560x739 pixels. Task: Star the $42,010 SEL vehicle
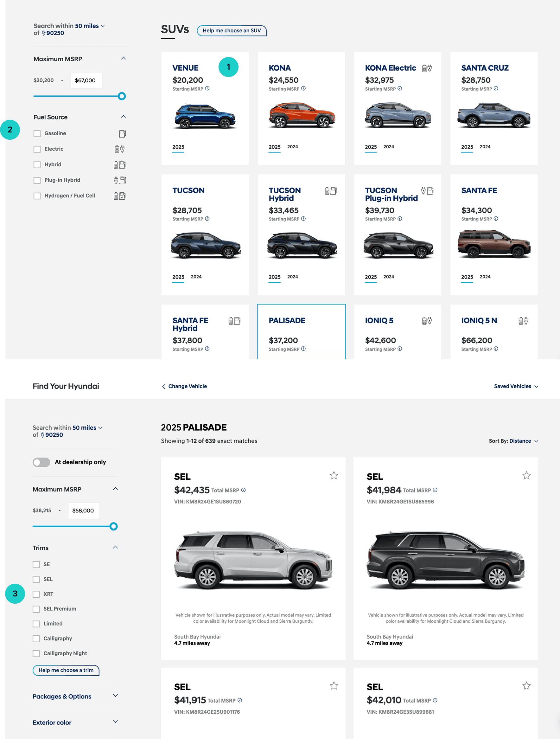pos(527,686)
